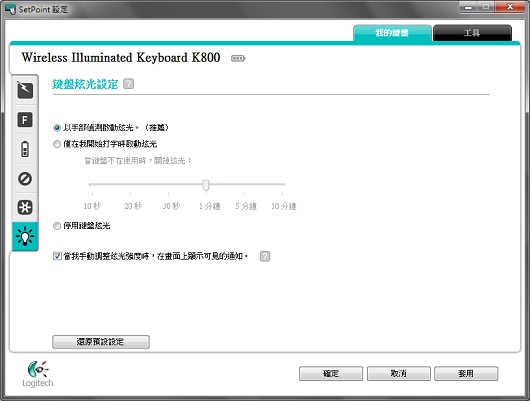This screenshot has width=530, height=401.
Task: Click the Logitech logo
Action: [38, 374]
